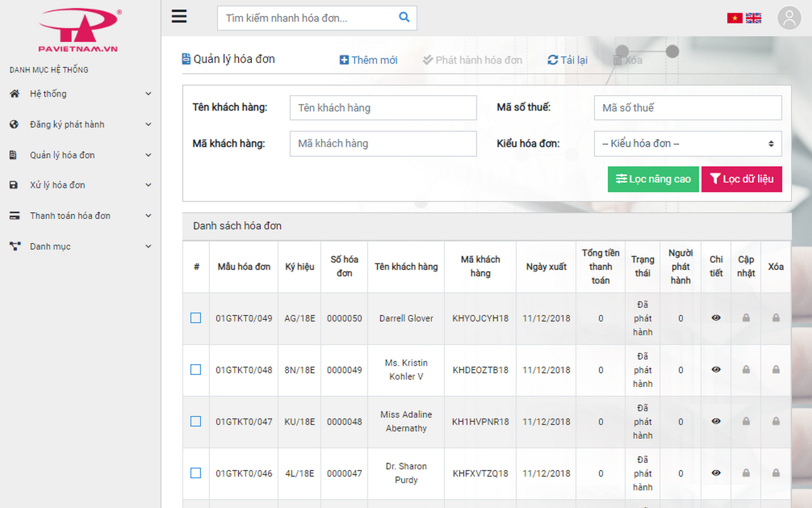This screenshot has height=508, width=812.
Task: Click the Thêm mới link
Action: coord(369,60)
